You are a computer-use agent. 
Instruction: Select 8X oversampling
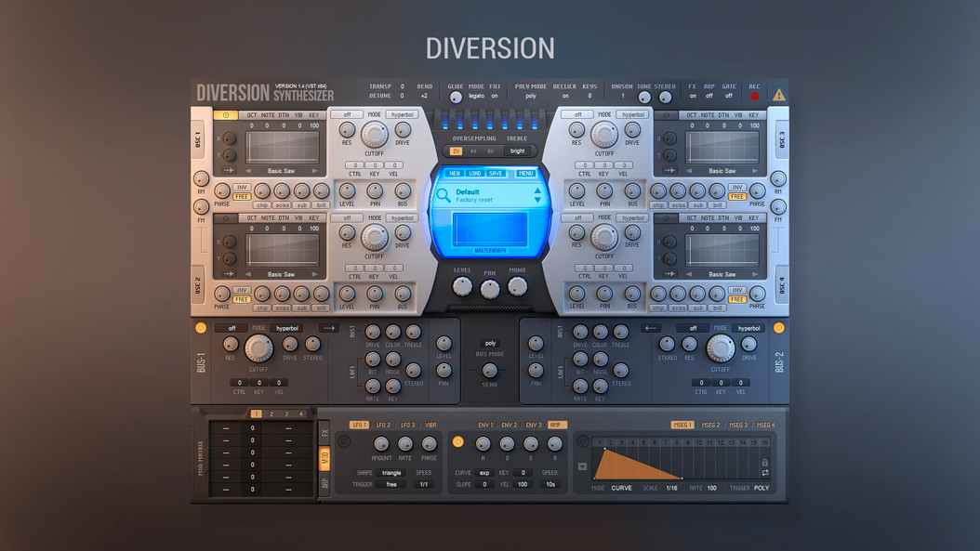pos(491,151)
